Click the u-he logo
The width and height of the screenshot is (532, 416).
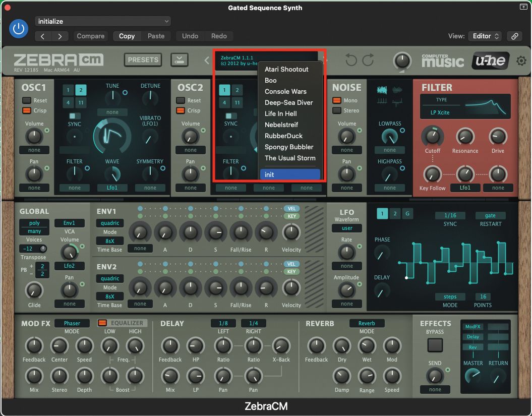[x=490, y=60]
